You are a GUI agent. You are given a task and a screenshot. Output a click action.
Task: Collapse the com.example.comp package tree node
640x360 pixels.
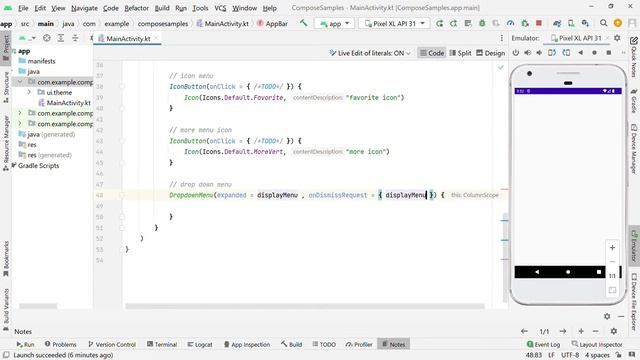(x=20, y=82)
